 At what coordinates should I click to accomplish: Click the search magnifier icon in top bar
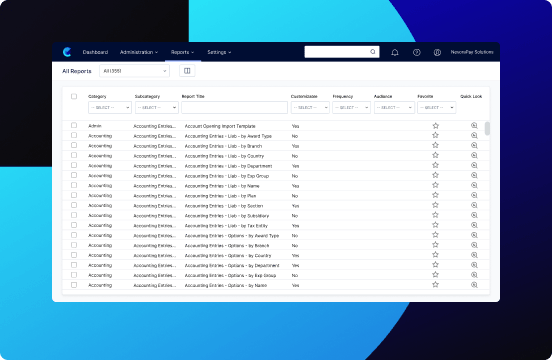click(x=372, y=52)
